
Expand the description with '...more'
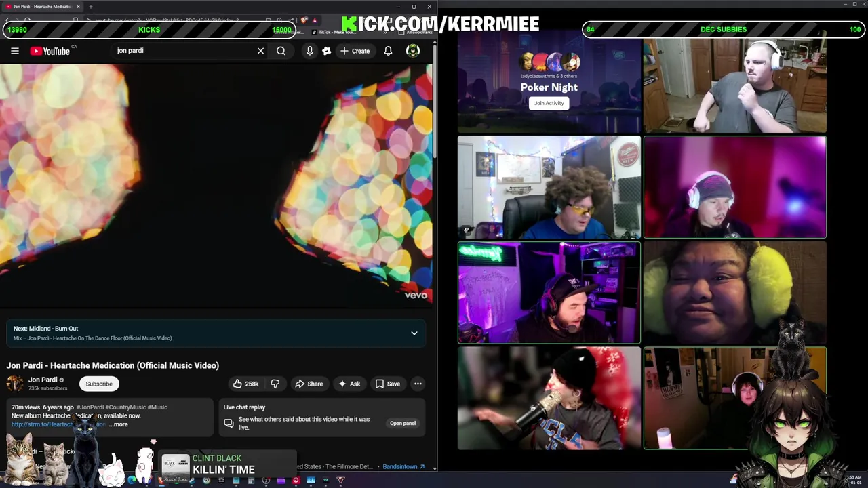click(x=119, y=424)
